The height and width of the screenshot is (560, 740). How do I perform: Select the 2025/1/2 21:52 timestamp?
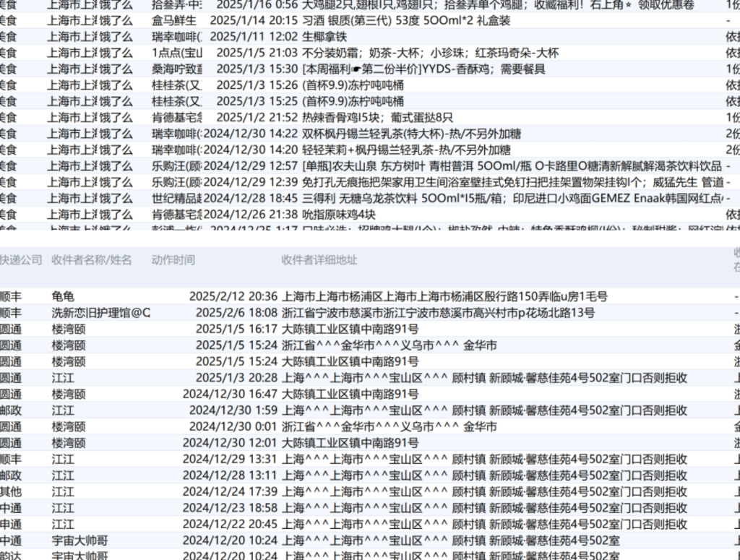click(257, 118)
